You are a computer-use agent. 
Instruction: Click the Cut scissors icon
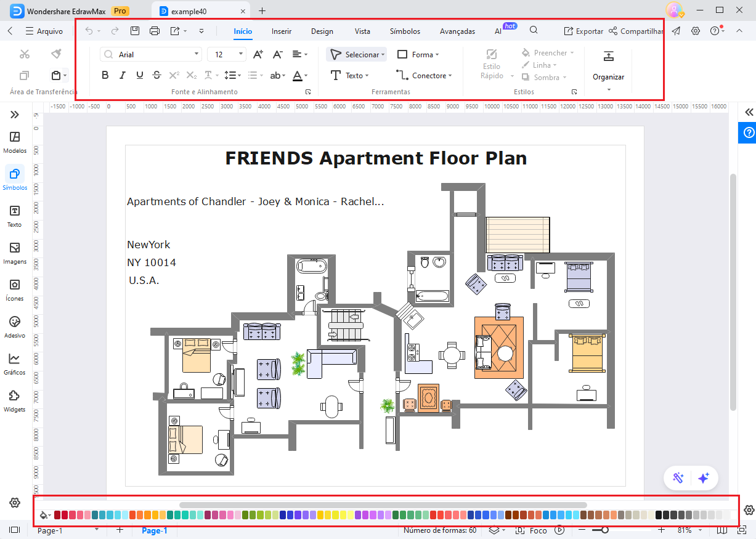click(25, 54)
